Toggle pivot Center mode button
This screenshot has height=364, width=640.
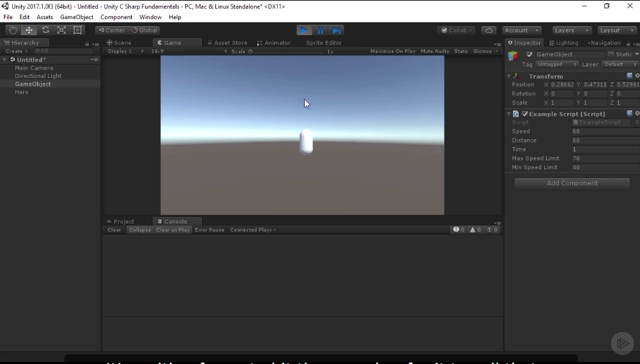(111, 30)
